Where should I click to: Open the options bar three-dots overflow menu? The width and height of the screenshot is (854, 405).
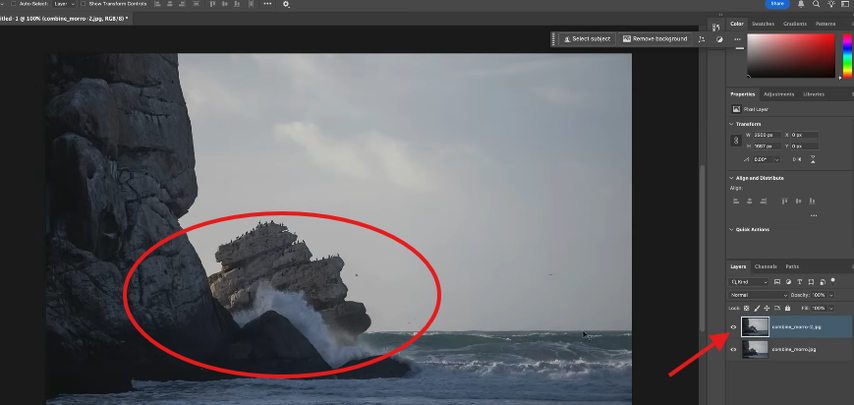pyautogui.click(x=267, y=4)
